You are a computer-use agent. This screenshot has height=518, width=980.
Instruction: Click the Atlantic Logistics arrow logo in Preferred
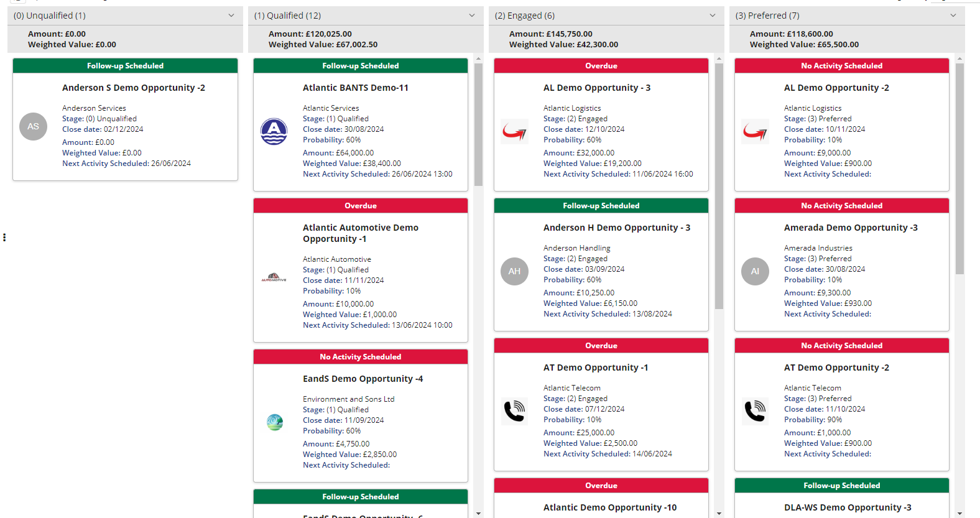[x=755, y=131]
